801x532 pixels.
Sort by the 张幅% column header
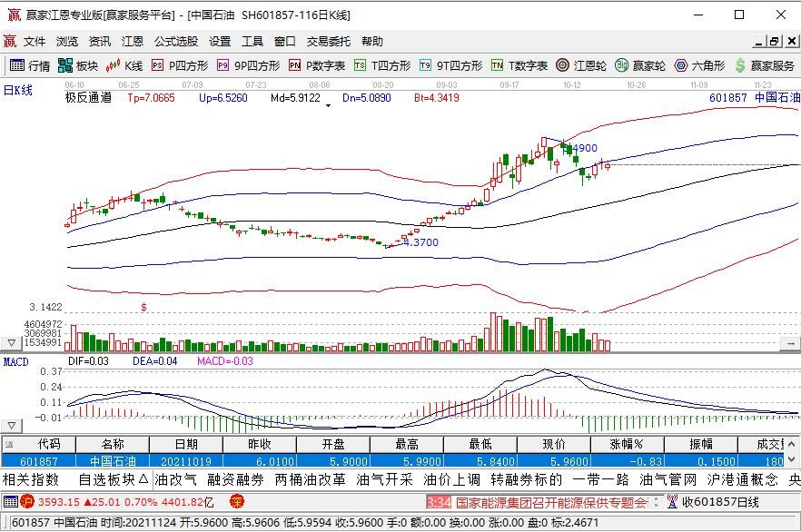pyautogui.click(x=627, y=444)
